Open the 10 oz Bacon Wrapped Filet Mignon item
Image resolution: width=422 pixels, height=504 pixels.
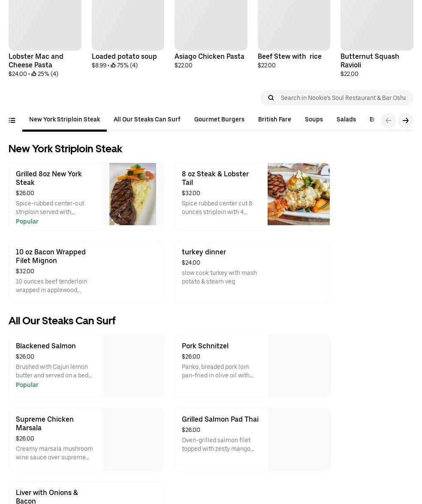pos(86,272)
